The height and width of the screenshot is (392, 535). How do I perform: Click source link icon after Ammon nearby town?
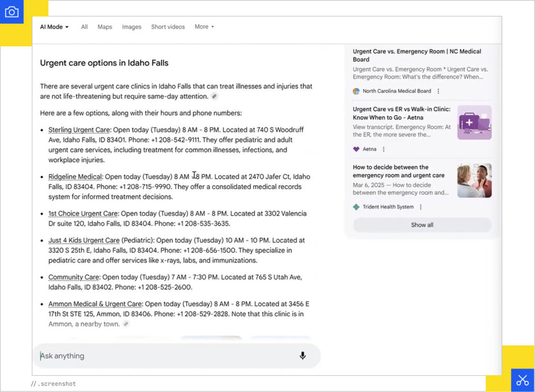[125, 324]
